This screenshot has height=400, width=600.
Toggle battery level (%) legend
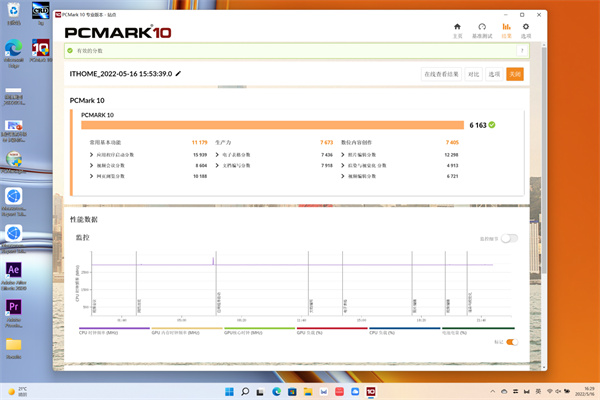[478, 331]
